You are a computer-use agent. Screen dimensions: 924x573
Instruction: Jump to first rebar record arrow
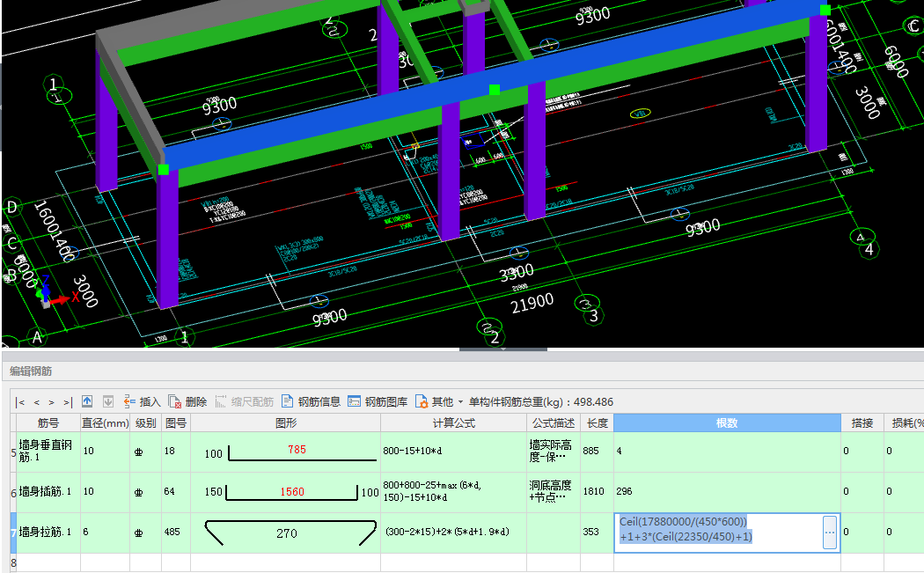21,402
